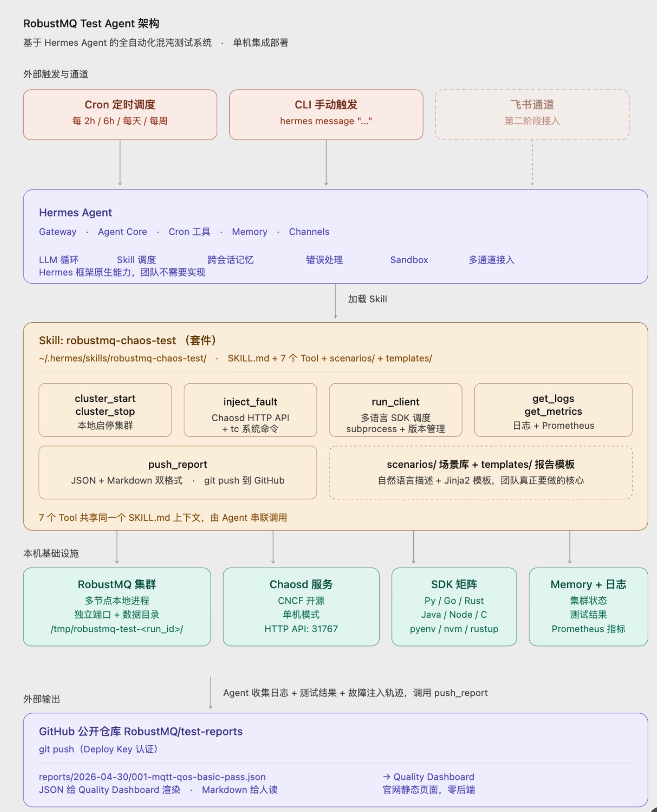Select the inject_fault tool box
Viewport: 657px width, 812px height.
click(250, 410)
